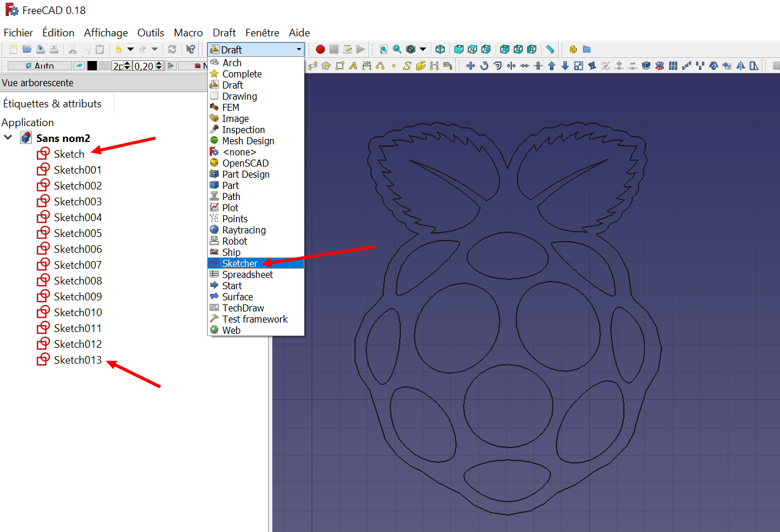Click the Draft array tool icon

pyautogui.click(x=673, y=66)
